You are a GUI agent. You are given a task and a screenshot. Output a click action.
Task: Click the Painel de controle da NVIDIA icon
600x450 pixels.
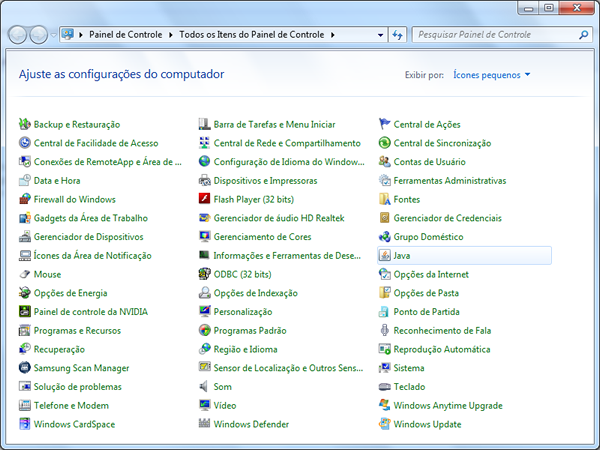25,312
